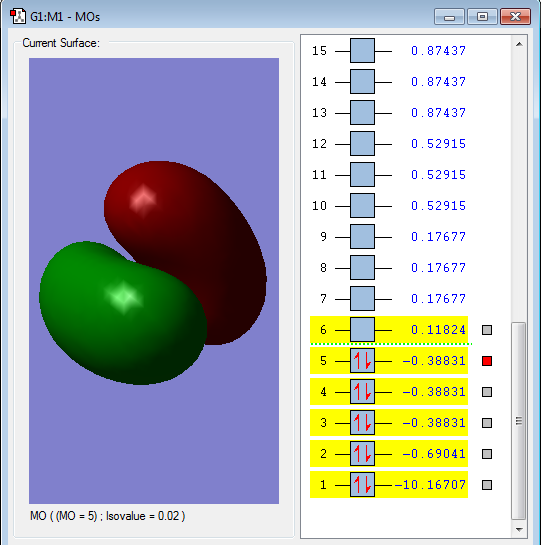
Task: Toggle the red surface marker for MO 5
Action: click(x=487, y=361)
